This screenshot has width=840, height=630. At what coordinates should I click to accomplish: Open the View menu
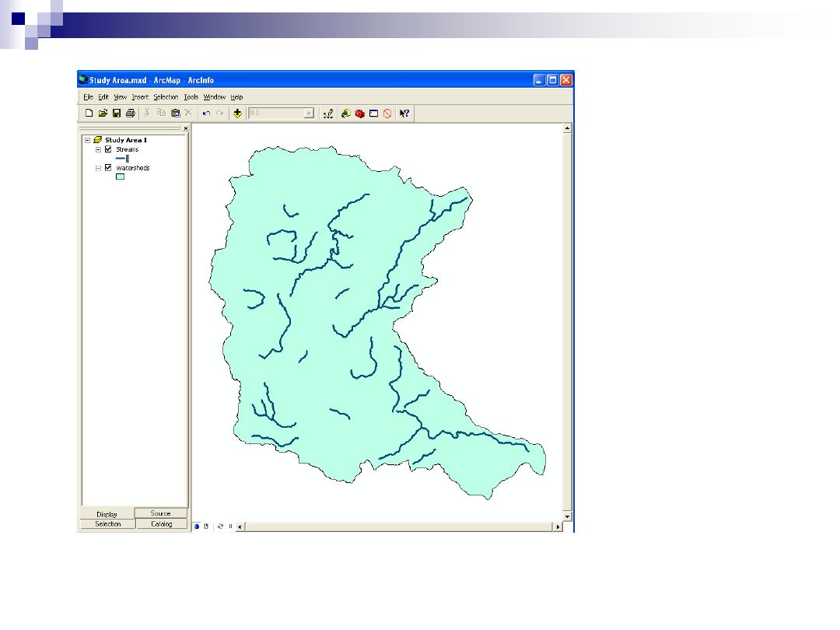click(120, 97)
